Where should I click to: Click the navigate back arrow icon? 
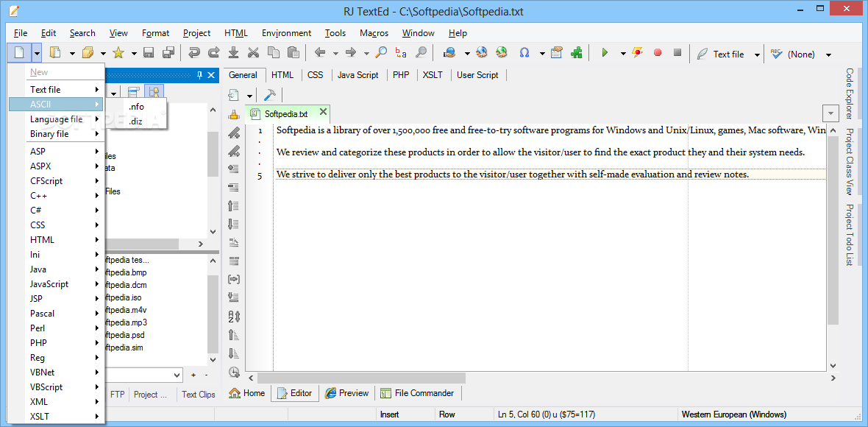click(320, 53)
